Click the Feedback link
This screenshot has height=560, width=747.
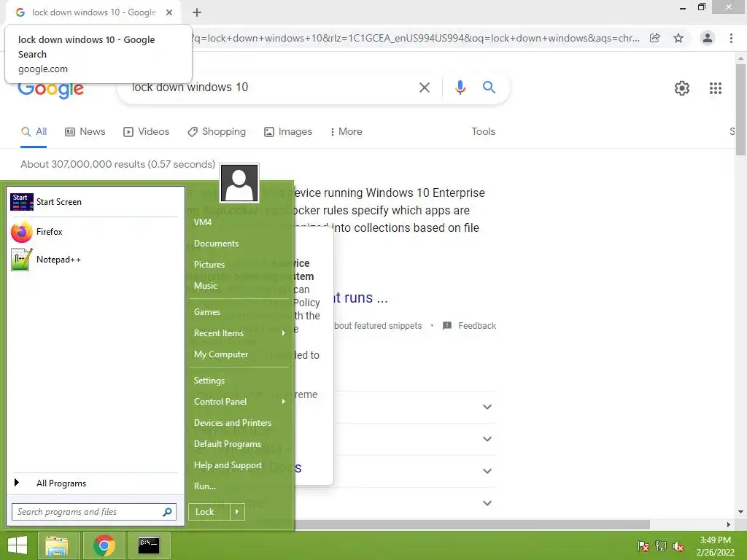click(x=477, y=326)
